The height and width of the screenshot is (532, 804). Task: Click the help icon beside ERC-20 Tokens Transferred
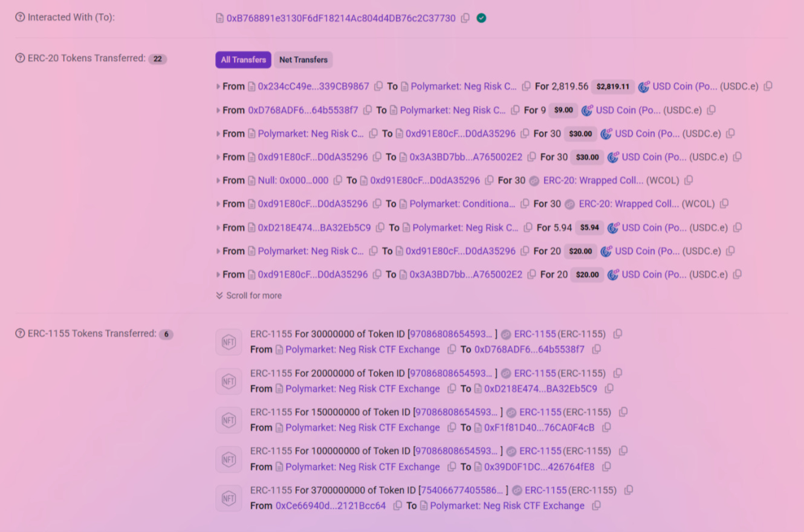pos(20,59)
